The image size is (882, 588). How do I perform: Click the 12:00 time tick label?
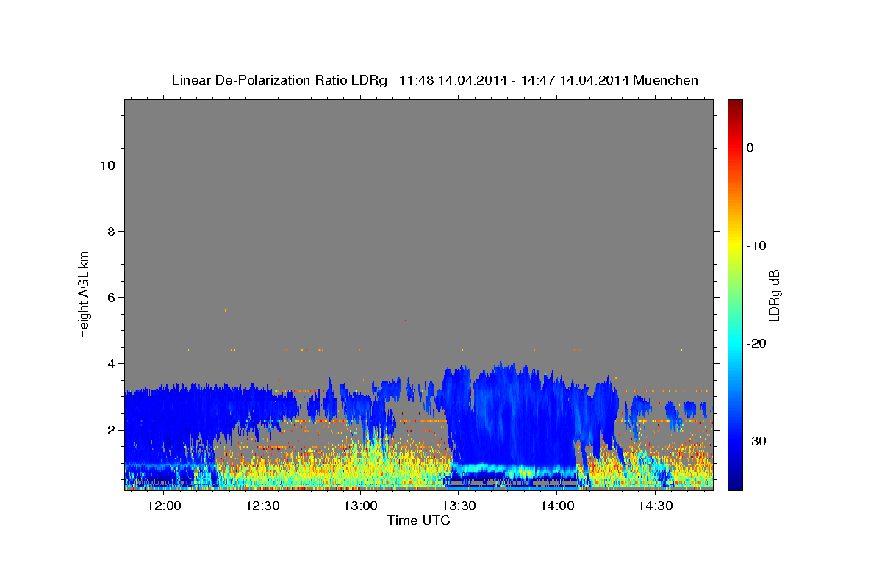pos(165,506)
